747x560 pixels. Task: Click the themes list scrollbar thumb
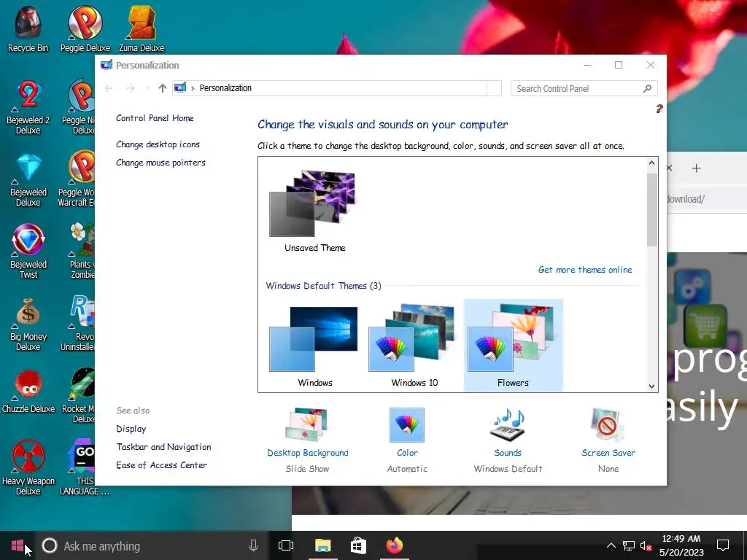[x=651, y=210]
